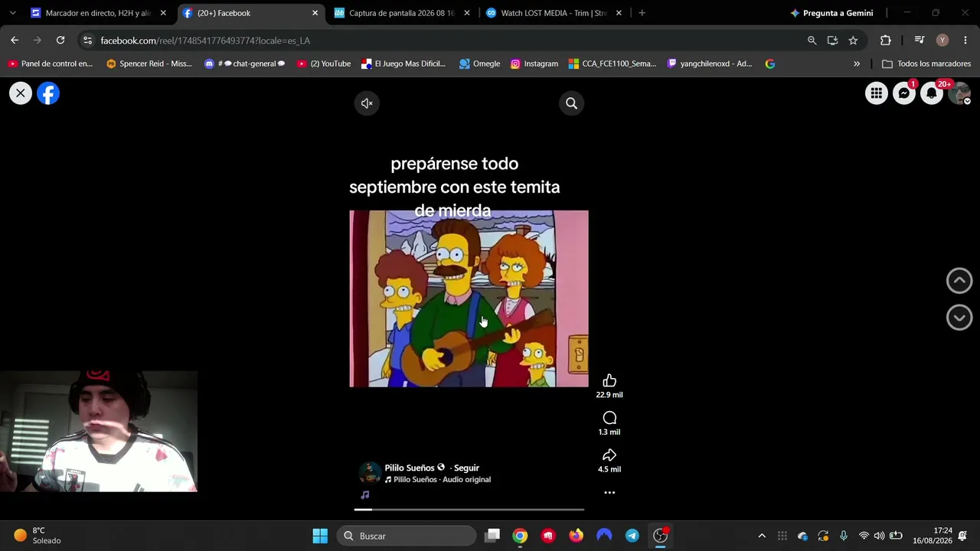The width and height of the screenshot is (980, 551).
Task: Click the purple music note icon
Action: click(365, 495)
